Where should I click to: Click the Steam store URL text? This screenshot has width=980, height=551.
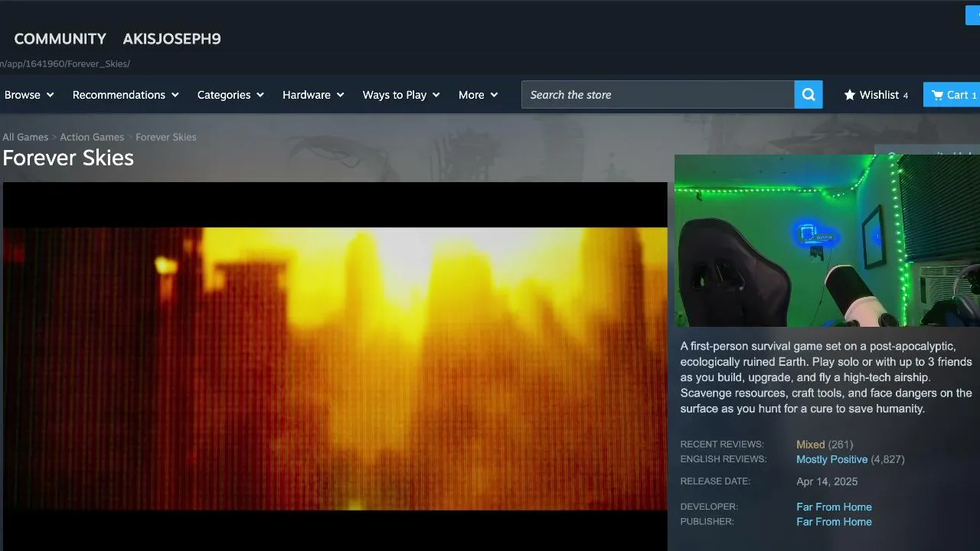click(64, 64)
